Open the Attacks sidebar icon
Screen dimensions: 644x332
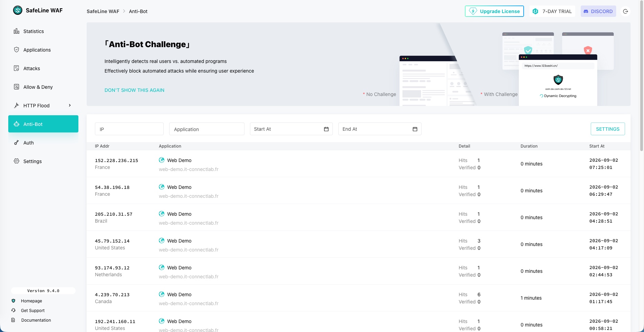click(x=17, y=68)
